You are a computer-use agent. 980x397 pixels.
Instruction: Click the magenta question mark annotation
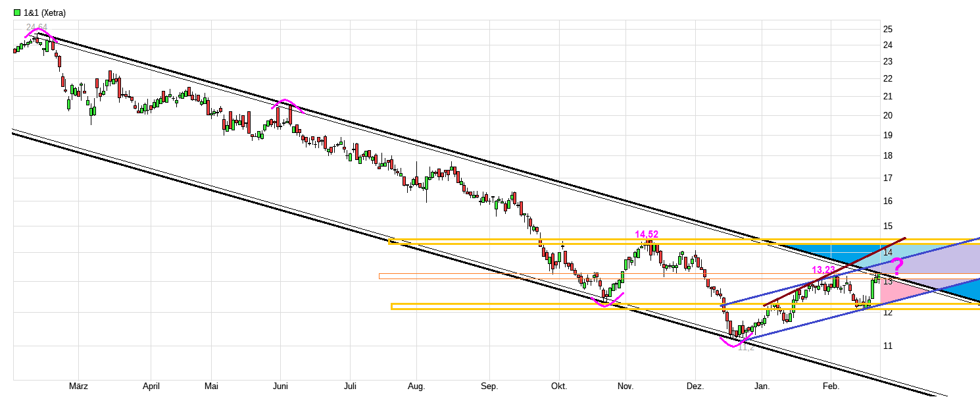[896, 265]
